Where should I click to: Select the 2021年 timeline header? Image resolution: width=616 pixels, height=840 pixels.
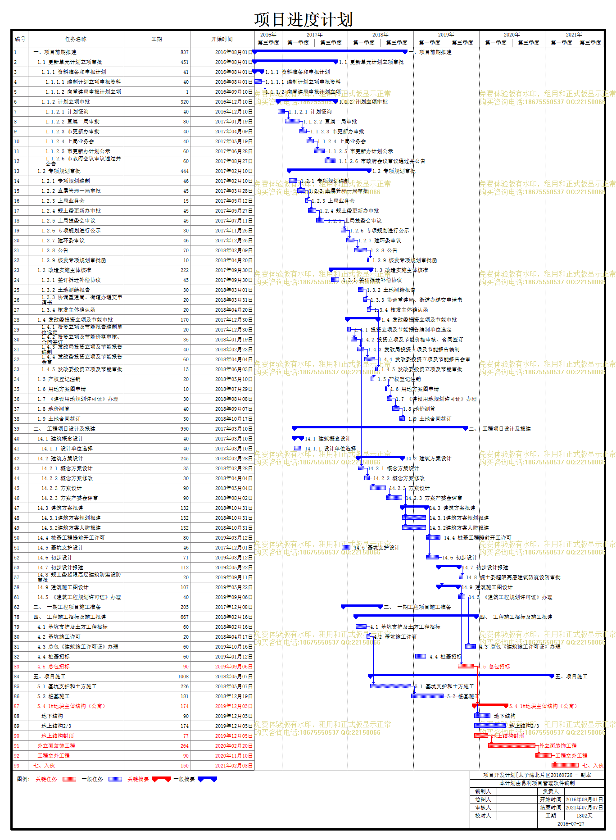tap(574, 35)
